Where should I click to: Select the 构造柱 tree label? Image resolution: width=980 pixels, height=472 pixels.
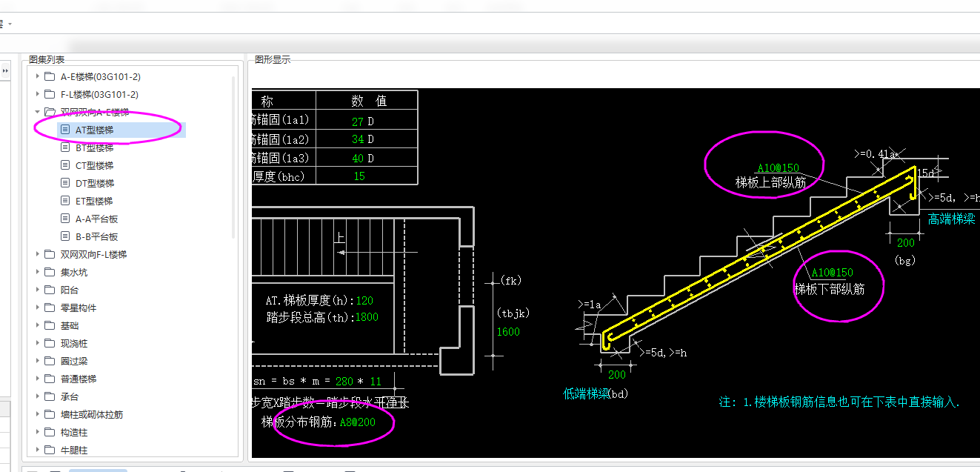pyautogui.click(x=74, y=432)
